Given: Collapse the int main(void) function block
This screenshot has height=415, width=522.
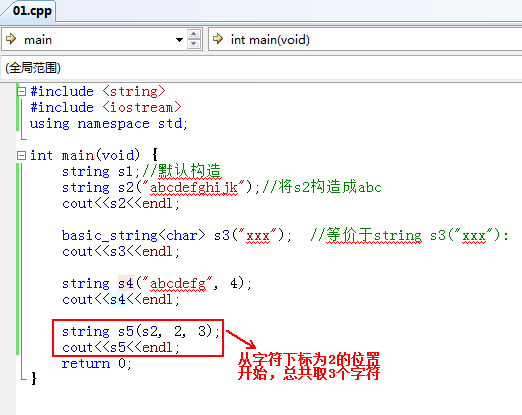Looking at the screenshot, I should pyautogui.click(x=22, y=155).
